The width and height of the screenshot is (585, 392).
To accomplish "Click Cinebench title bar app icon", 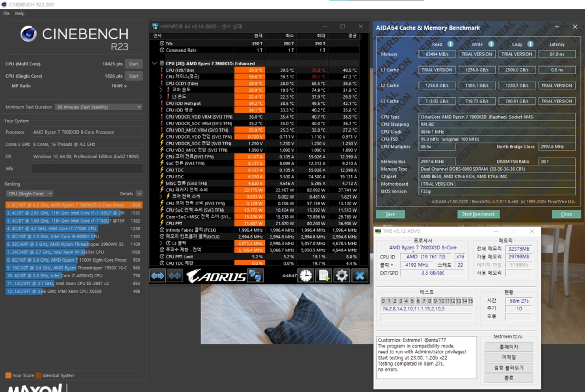I will tap(4, 4).
